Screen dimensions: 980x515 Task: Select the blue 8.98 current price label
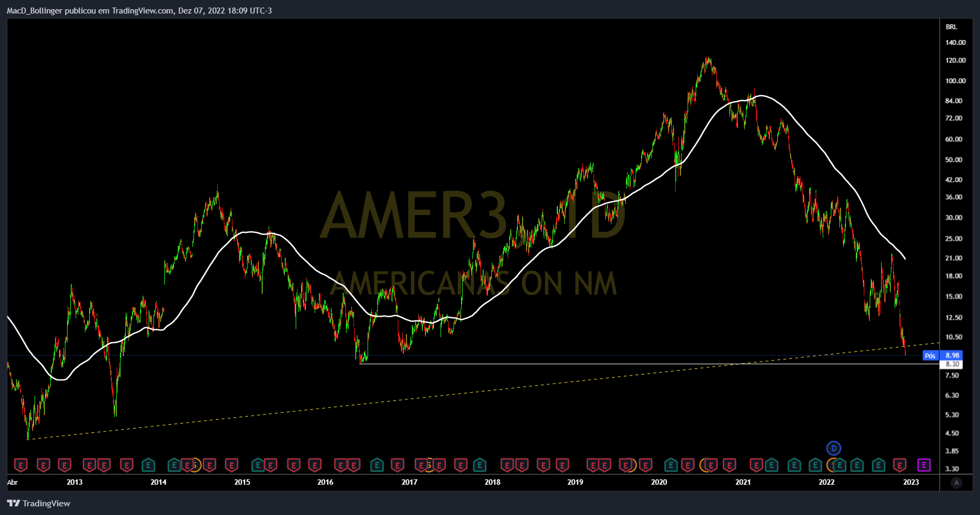951,356
